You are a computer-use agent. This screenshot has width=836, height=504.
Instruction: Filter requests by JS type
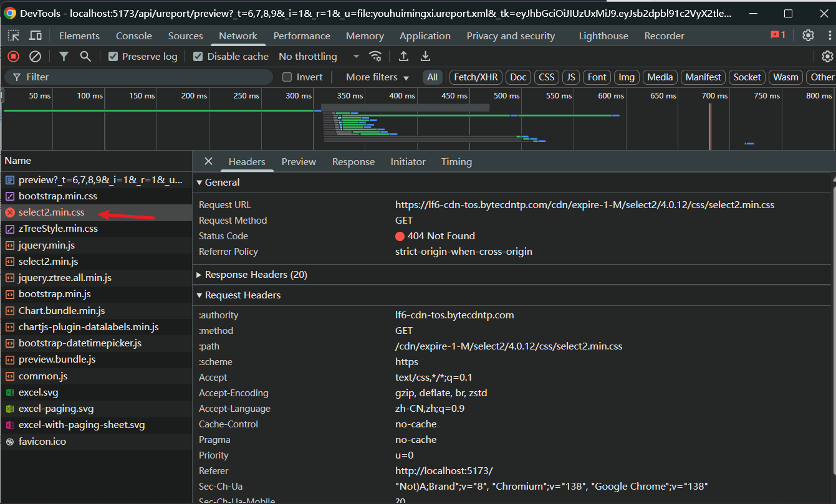coord(570,77)
